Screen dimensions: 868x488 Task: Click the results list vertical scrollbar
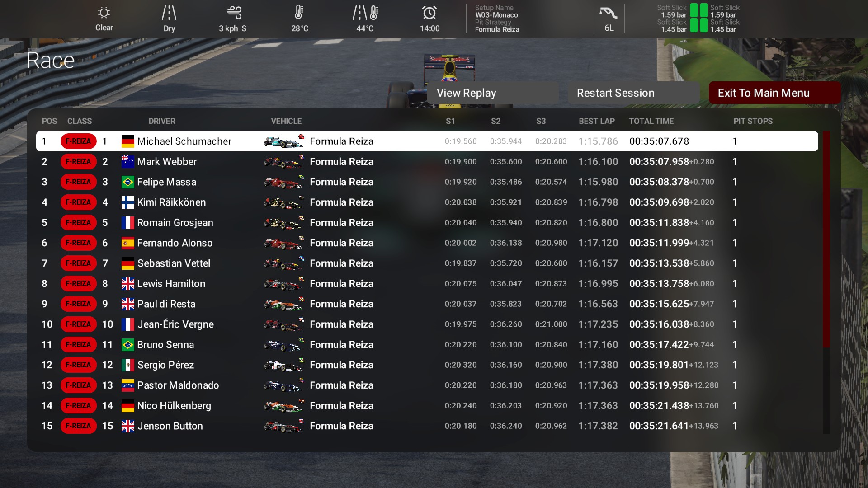(x=826, y=239)
